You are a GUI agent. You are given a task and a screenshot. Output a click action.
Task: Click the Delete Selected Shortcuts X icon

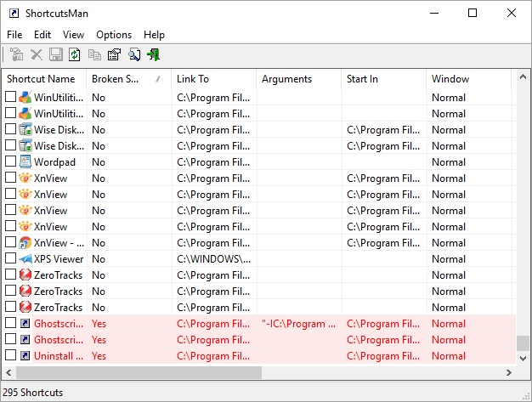(37, 54)
